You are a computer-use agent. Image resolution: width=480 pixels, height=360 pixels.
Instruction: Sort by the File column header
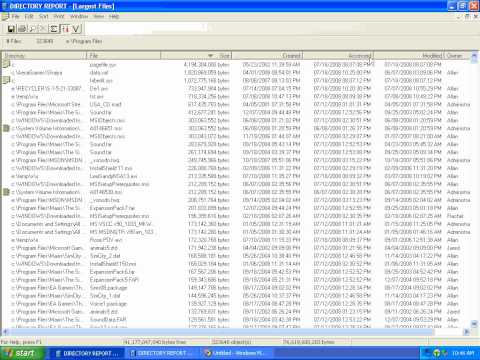124,56
